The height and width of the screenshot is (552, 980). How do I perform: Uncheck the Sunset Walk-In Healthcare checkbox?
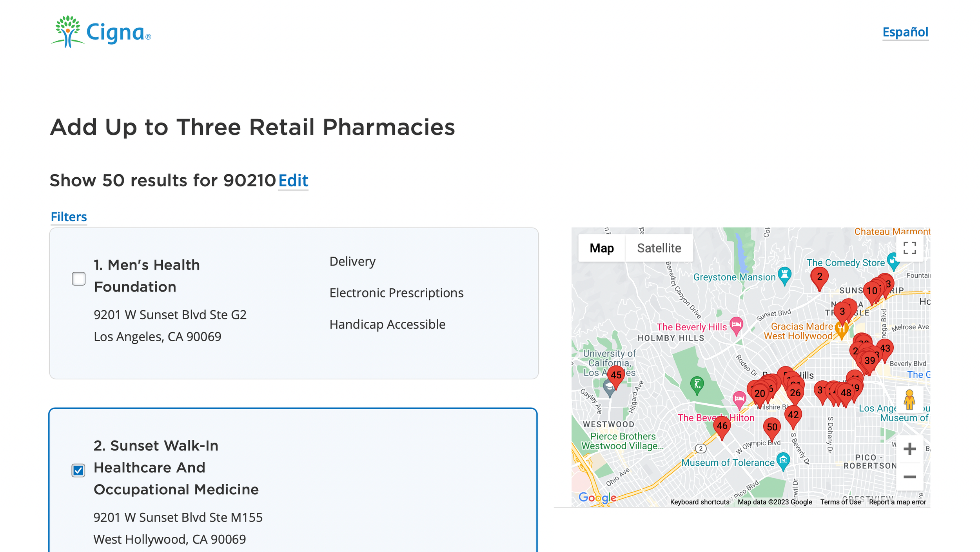(x=78, y=470)
